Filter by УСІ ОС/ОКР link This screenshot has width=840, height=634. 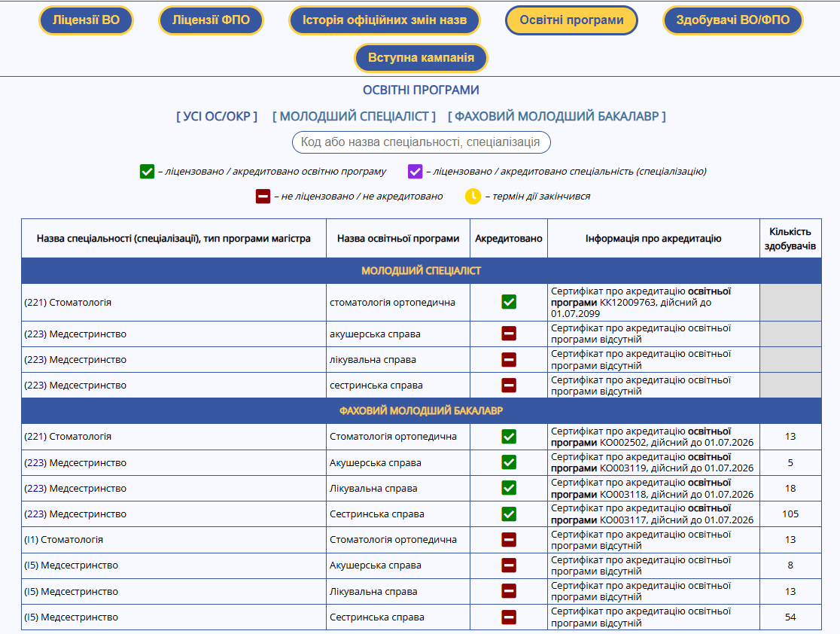(x=217, y=116)
